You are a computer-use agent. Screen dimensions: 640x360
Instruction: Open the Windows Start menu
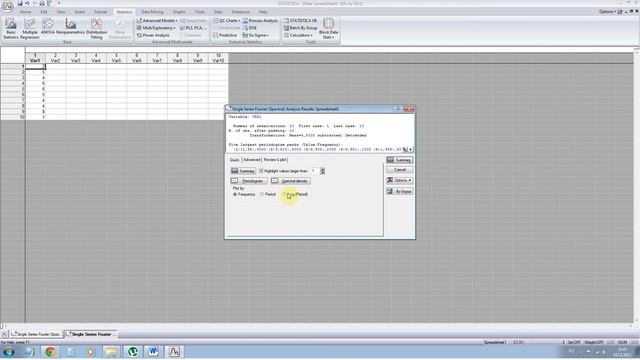pos(9,351)
